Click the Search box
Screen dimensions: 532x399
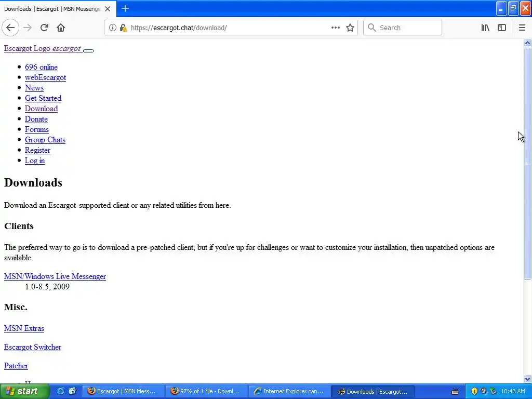(x=403, y=28)
